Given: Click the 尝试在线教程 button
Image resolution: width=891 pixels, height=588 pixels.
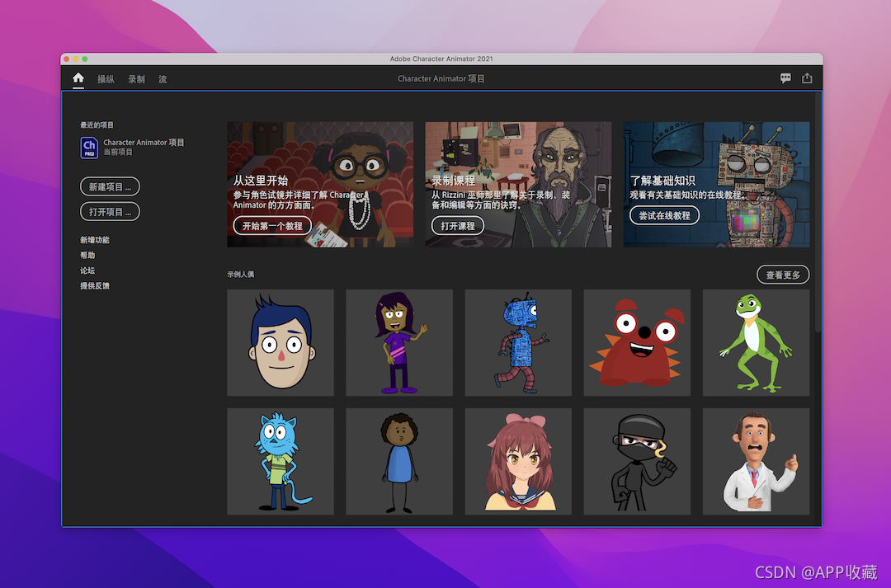Looking at the screenshot, I should pos(664,215).
